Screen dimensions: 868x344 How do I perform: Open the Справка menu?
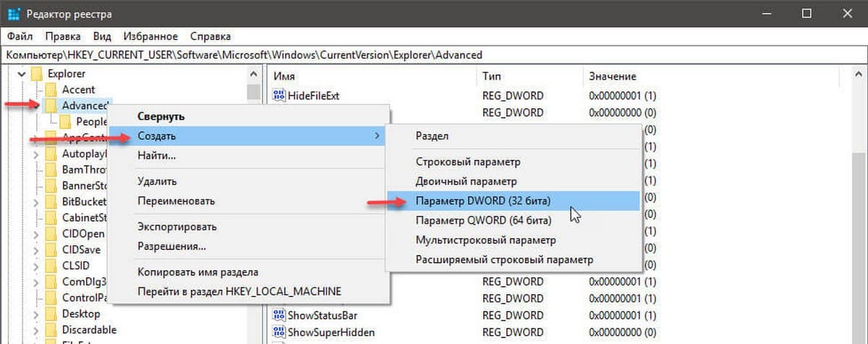210,36
